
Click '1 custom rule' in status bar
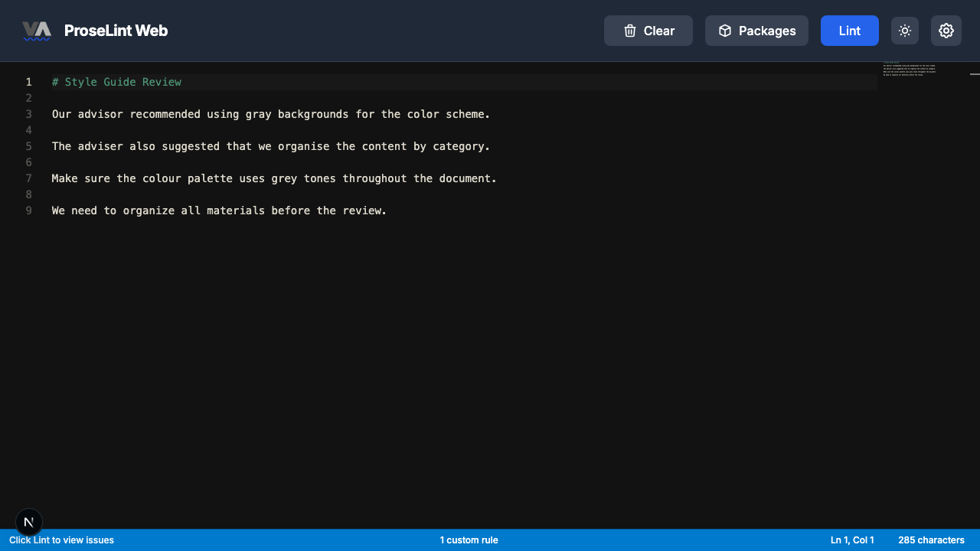click(x=469, y=540)
